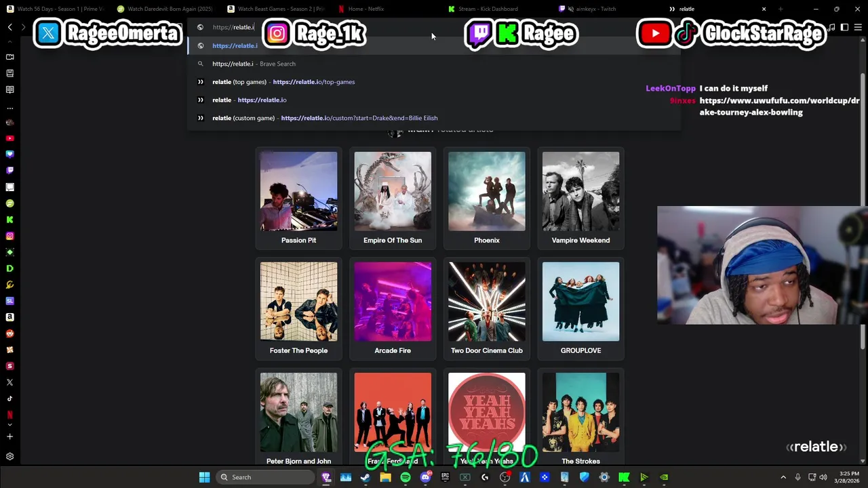The height and width of the screenshot is (488, 868).
Task: Open Steam from the taskbar
Action: click(366, 477)
